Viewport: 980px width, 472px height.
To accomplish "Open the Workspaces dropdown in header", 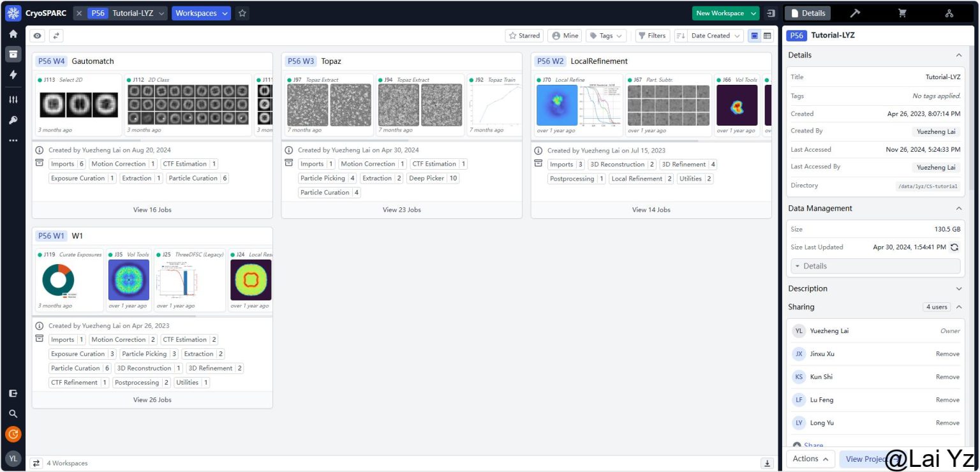I will (x=201, y=13).
